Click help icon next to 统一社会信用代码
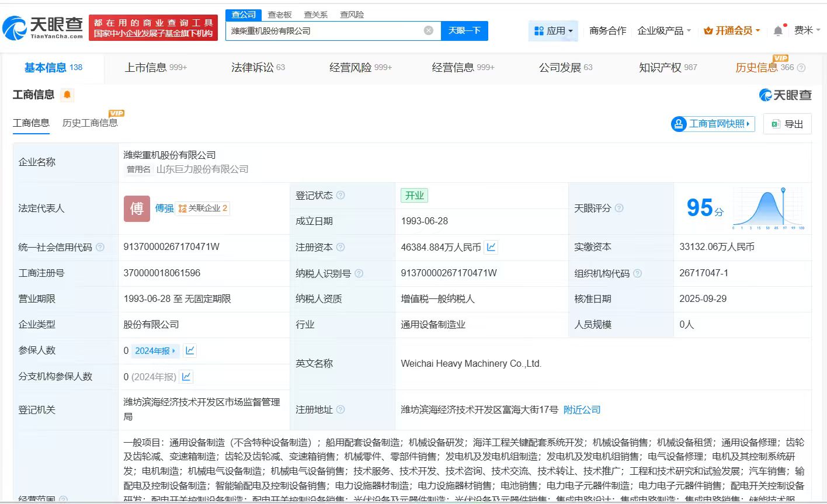Screen dimensions: 827x504 pos(100,248)
